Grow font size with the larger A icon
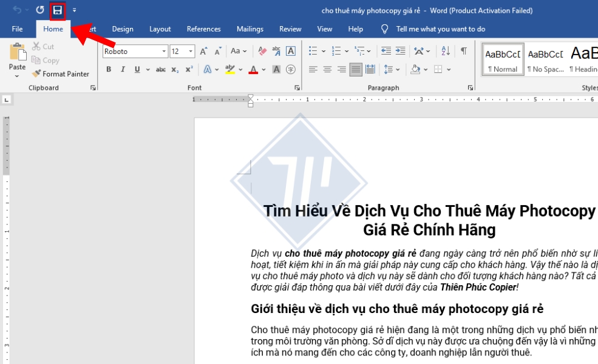The height and width of the screenshot is (364, 598). coord(204,52)
